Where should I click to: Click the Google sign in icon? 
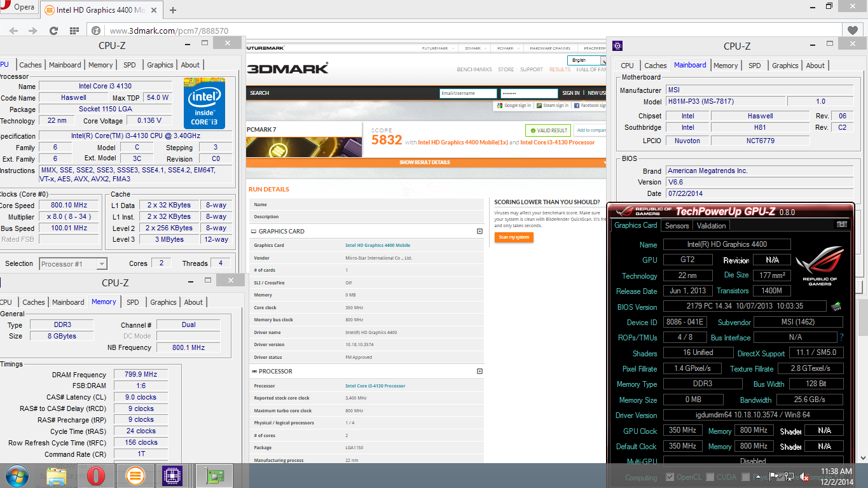pos(500,106)
